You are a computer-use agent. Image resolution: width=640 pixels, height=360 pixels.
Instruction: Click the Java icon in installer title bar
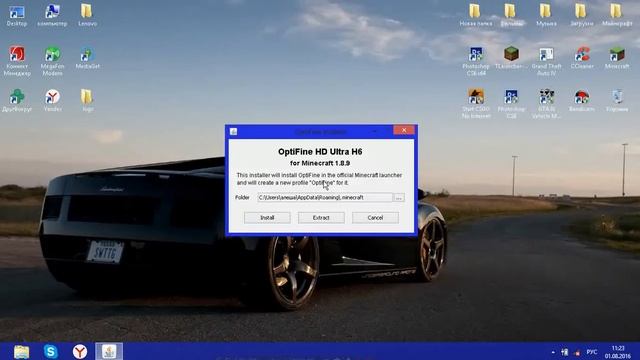coord(233,131)
